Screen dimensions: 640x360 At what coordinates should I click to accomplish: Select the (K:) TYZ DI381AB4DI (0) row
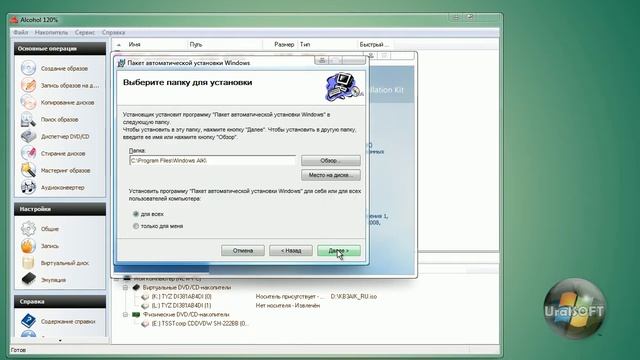tap(181, 297)
